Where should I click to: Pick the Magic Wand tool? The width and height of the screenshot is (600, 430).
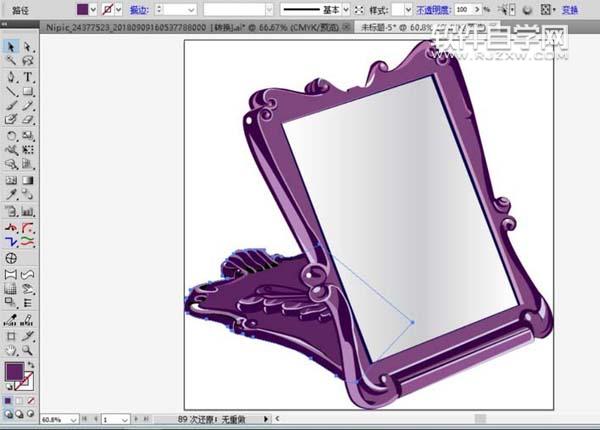(11, 62)
